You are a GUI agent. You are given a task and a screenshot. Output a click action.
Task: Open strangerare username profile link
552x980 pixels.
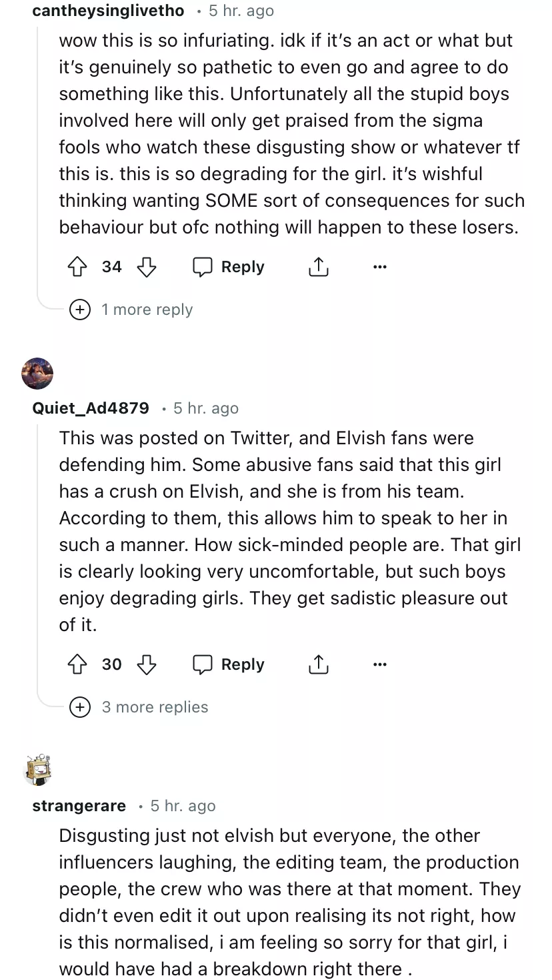[x=79, y=806]
